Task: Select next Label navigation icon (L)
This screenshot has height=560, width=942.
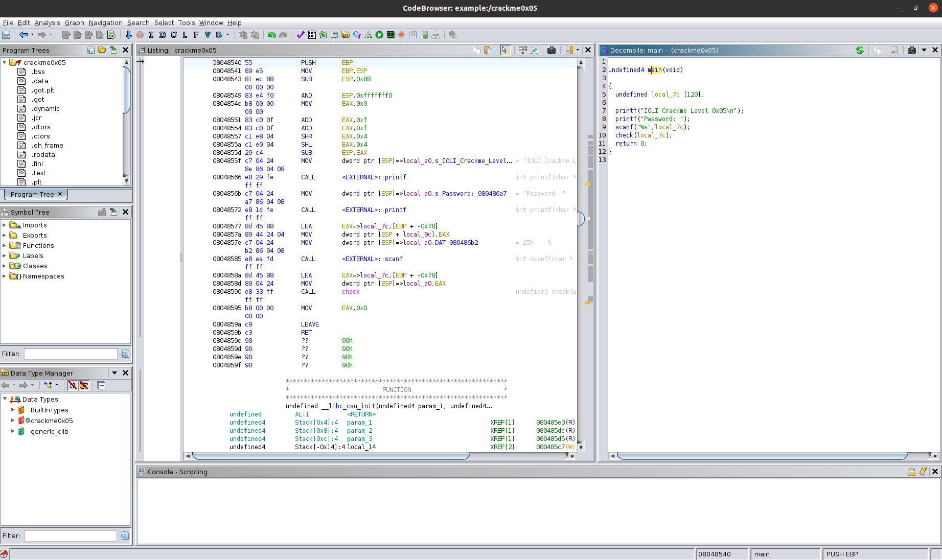Action: pos(185,35)
